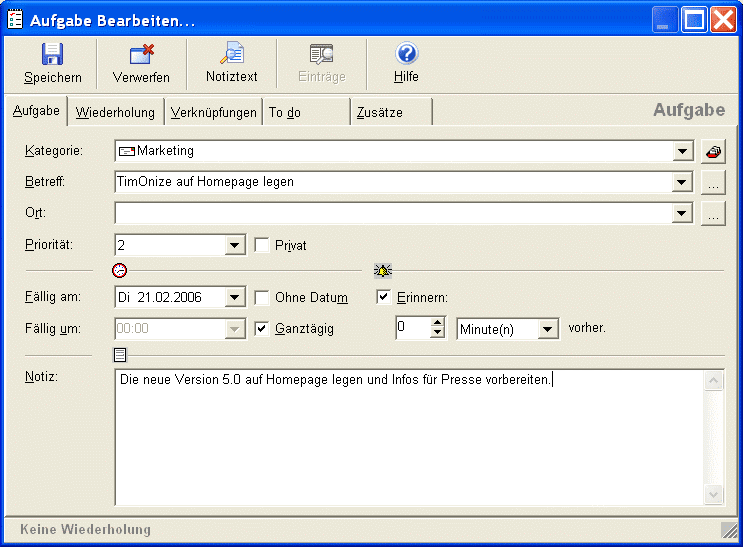743x547 pixels.
Task: Click the Notiz scrollbar down arrow
Action: click(x=714, y=495)
